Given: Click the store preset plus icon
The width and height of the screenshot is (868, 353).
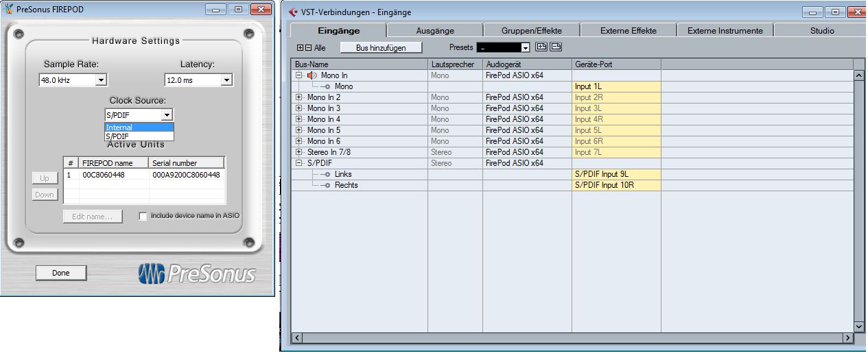Looking at the screenshot, I should [541, 47].
